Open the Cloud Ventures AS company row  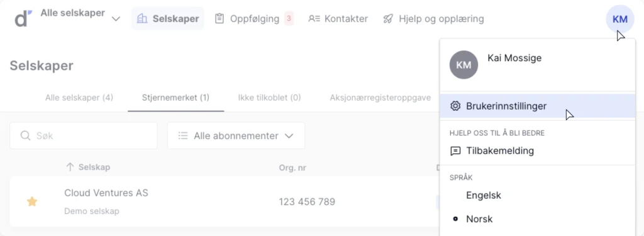225,201
